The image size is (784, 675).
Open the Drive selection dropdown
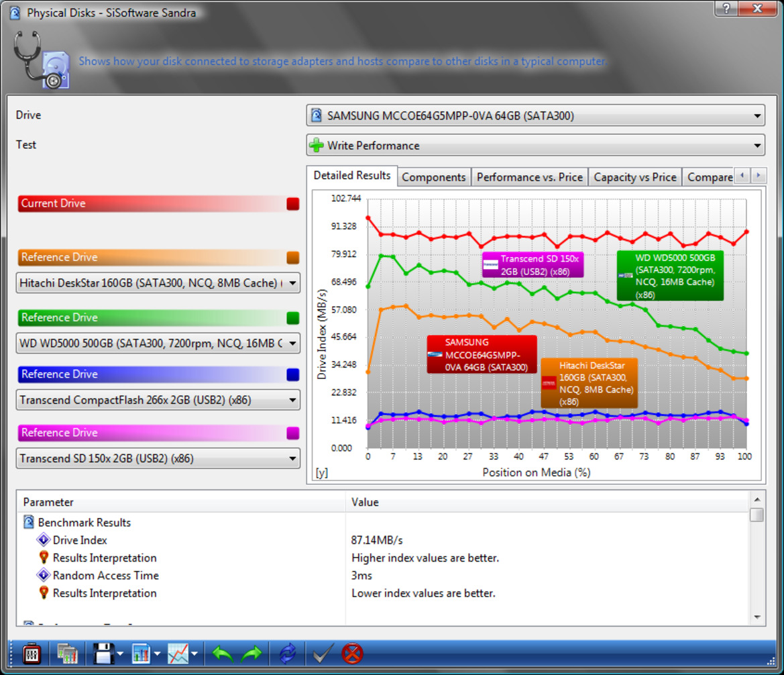pos(535,116)
